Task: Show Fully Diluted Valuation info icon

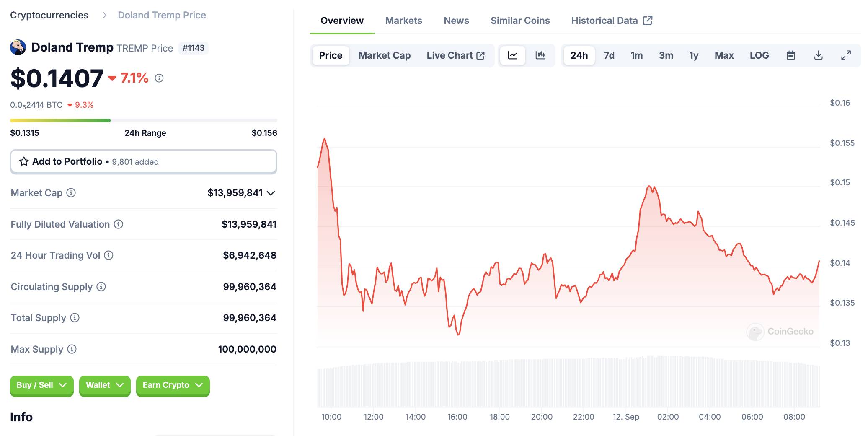Action: tap(119, 224)
